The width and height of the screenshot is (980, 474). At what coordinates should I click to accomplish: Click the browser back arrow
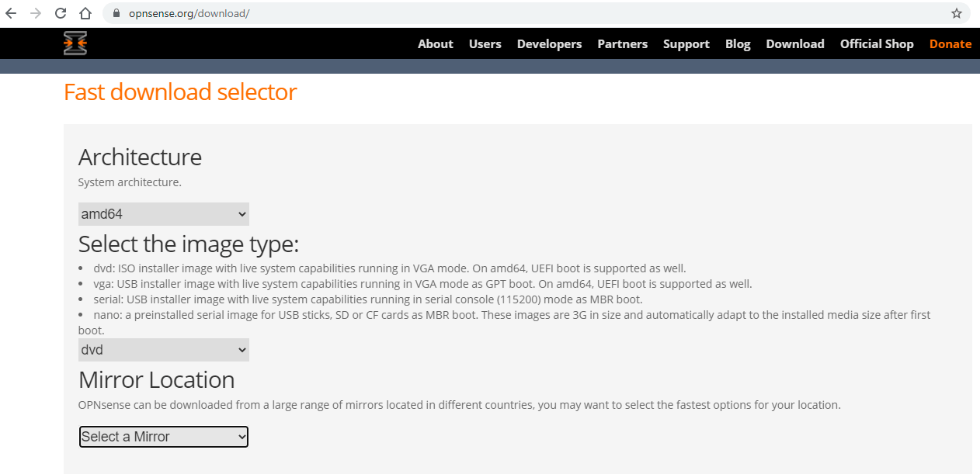click(x=11, y=13)
